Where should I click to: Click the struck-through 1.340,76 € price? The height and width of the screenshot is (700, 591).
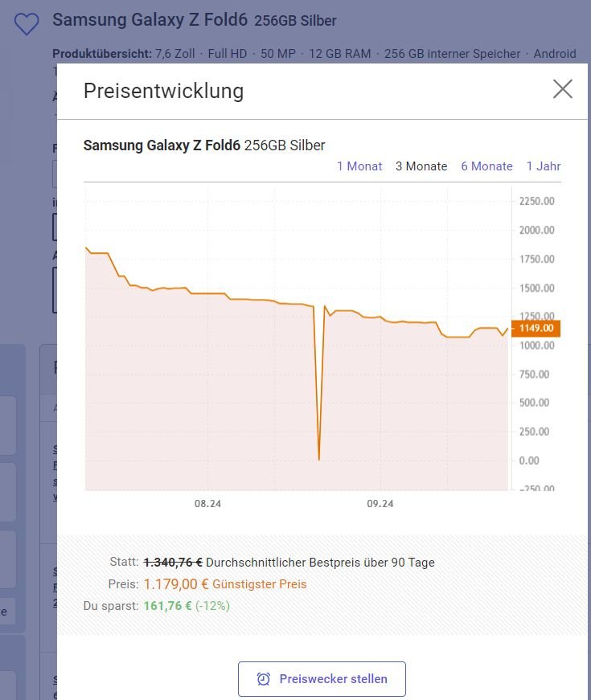click(x=173, y=563)
